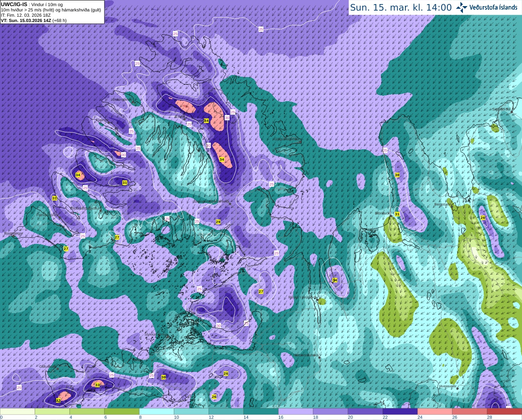Click the Patreksfjörður station label
This screenshot has width=522, height=420.
click(48, 214)
